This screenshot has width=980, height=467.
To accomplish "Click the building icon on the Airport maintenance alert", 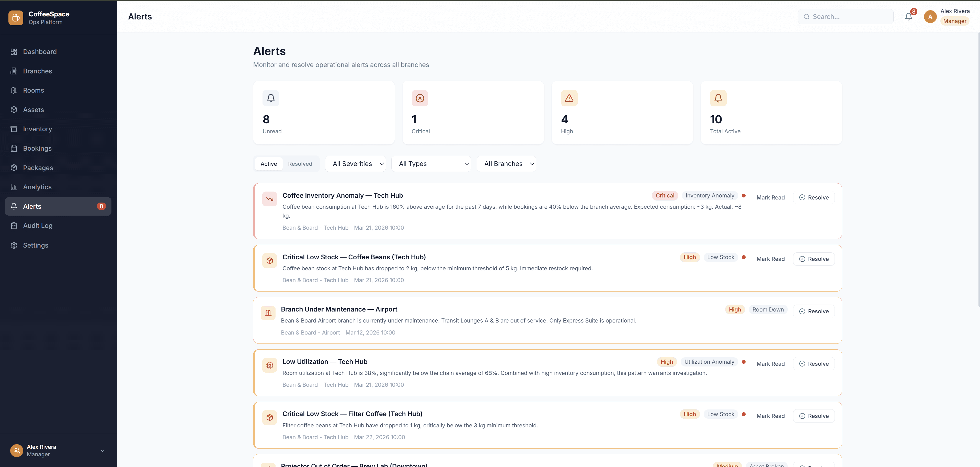I will point(268,313).
